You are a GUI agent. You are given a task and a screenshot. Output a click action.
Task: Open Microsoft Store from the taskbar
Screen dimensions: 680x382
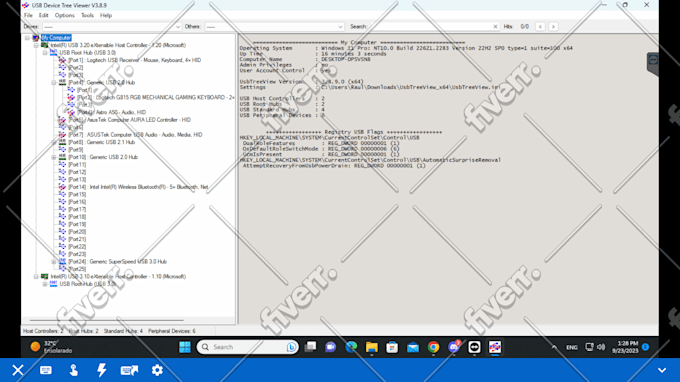tap(392, 347)
